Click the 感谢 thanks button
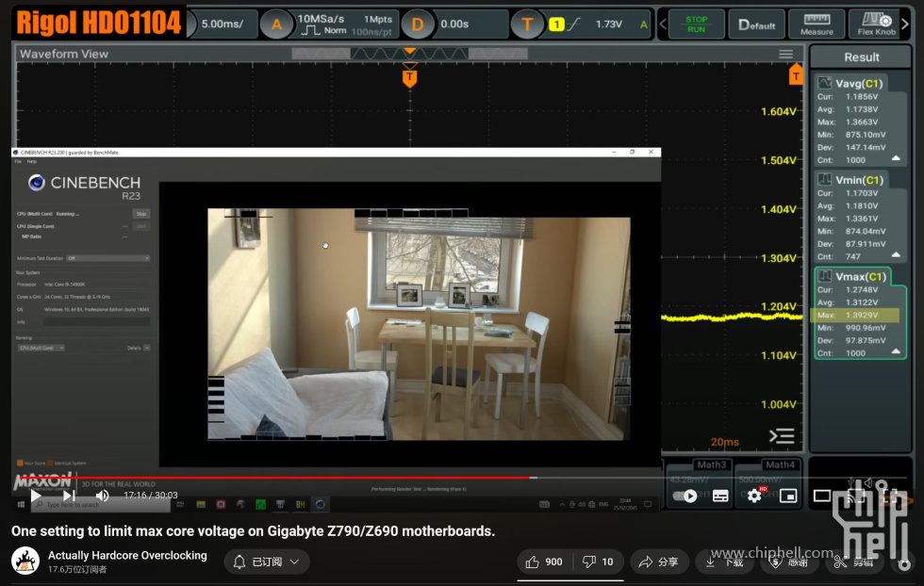924x586 pixels. pos(790,562)
